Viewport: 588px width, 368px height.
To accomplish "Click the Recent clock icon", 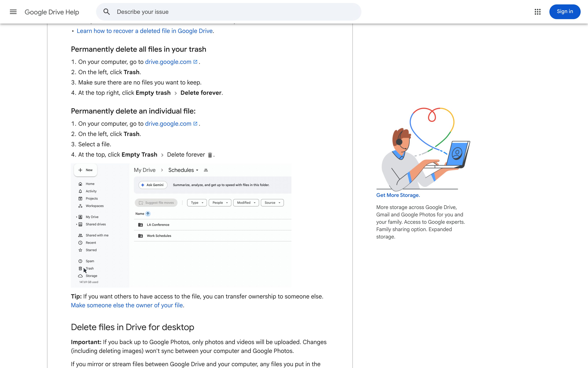I will [x=80, y=243].
